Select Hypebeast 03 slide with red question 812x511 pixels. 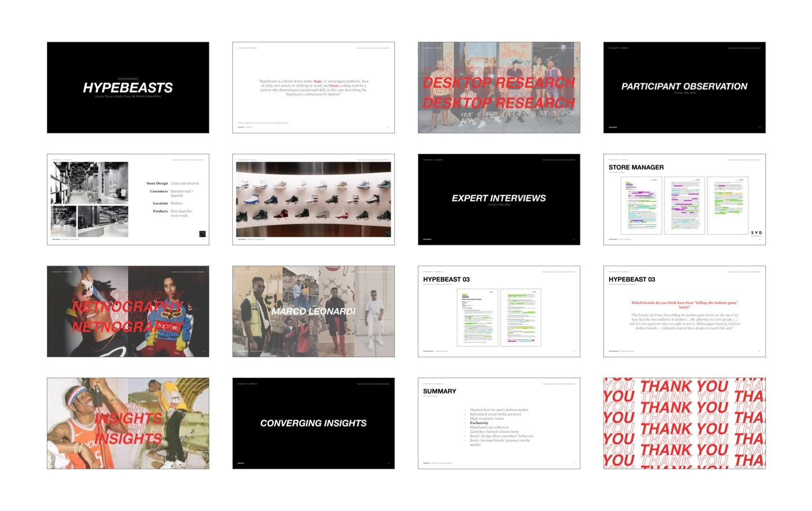(x=685, y=311)
